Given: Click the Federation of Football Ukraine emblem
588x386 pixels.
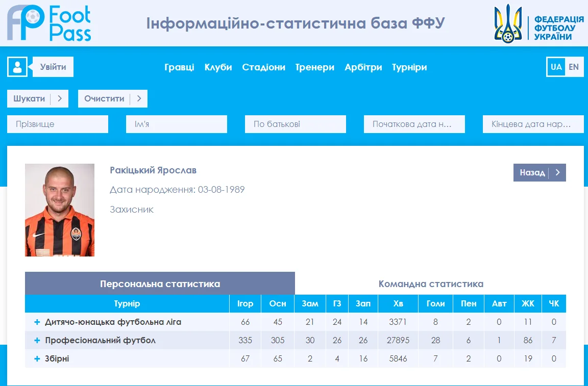Looking at the screenshot, I should (x=508, y=23).
